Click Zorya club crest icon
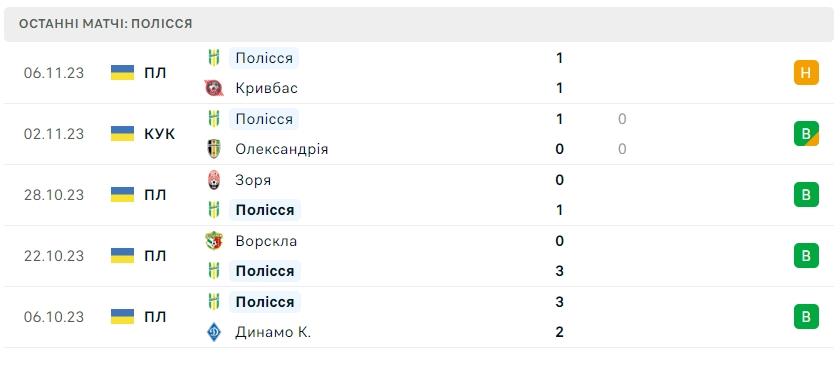Screen dimensions: 840x366 [x=214, y=180]
